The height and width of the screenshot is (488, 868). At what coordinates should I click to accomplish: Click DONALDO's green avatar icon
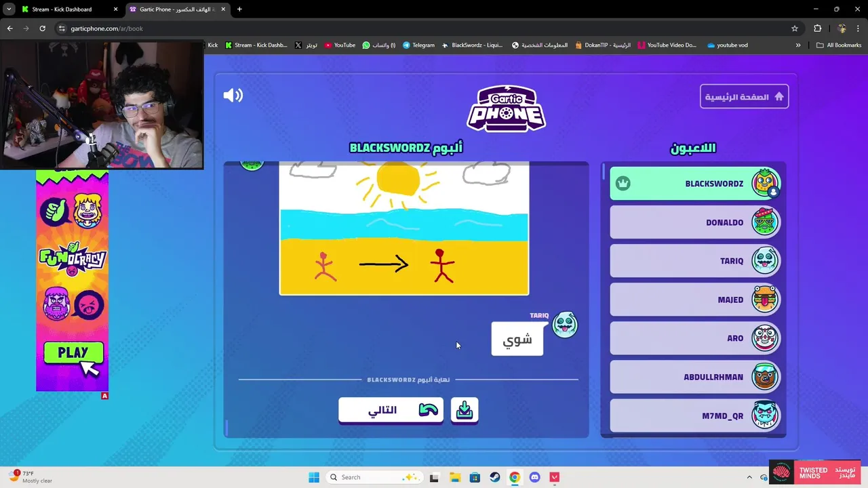[765, 222]
